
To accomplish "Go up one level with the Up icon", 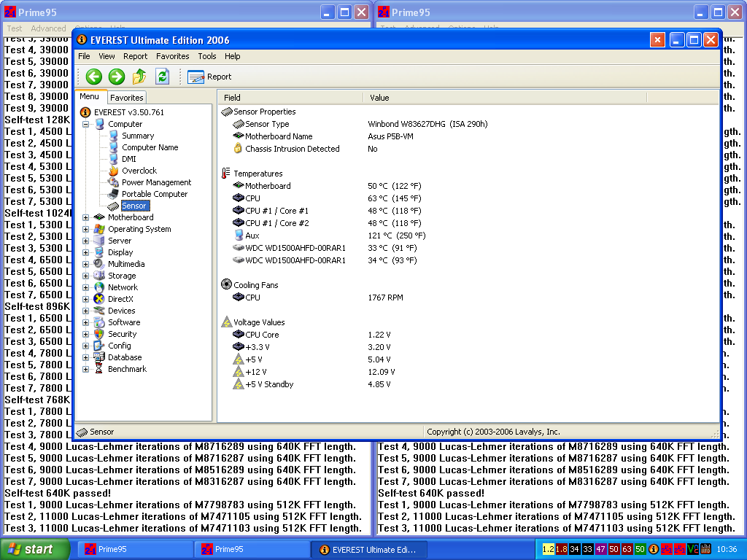I will [139, 76].
